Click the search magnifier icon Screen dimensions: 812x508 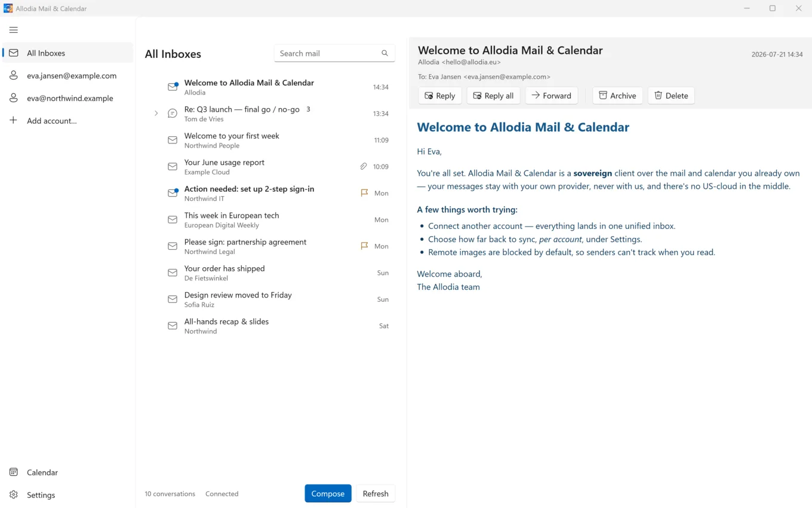(385, 53)
